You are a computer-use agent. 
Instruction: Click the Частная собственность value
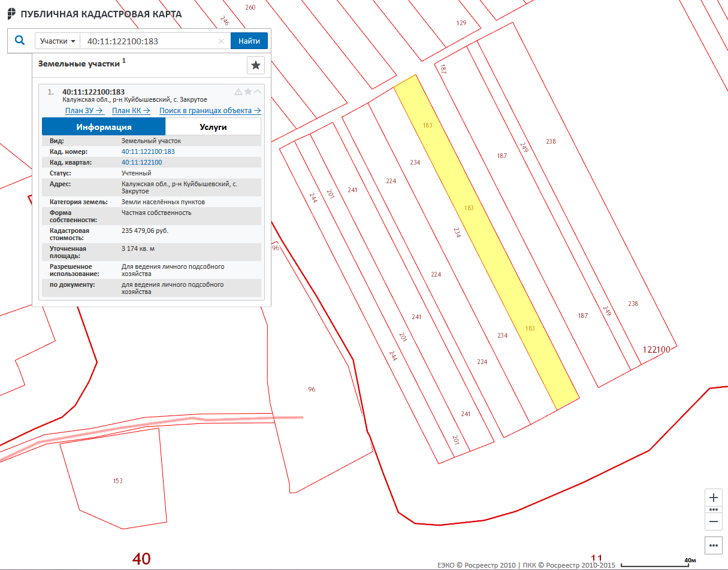coord(156,213)
